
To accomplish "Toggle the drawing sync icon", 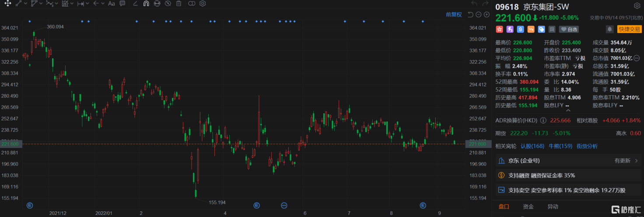I will pos(157,3).
